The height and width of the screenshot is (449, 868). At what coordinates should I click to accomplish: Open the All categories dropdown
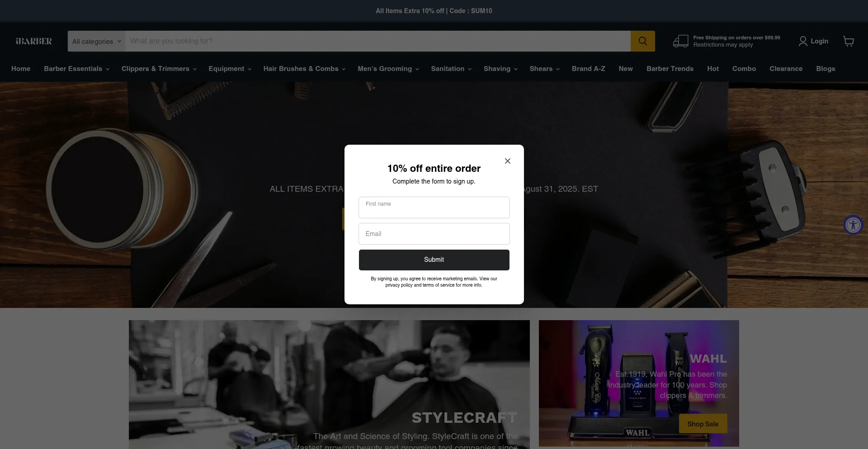pyautogui.click(x=97, y=41)
